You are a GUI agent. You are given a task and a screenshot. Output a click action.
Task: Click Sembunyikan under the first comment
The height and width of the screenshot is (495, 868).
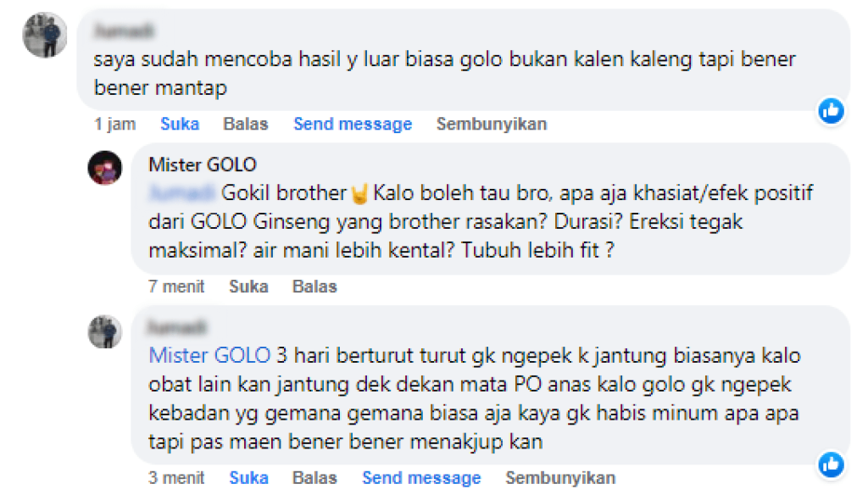492,124
